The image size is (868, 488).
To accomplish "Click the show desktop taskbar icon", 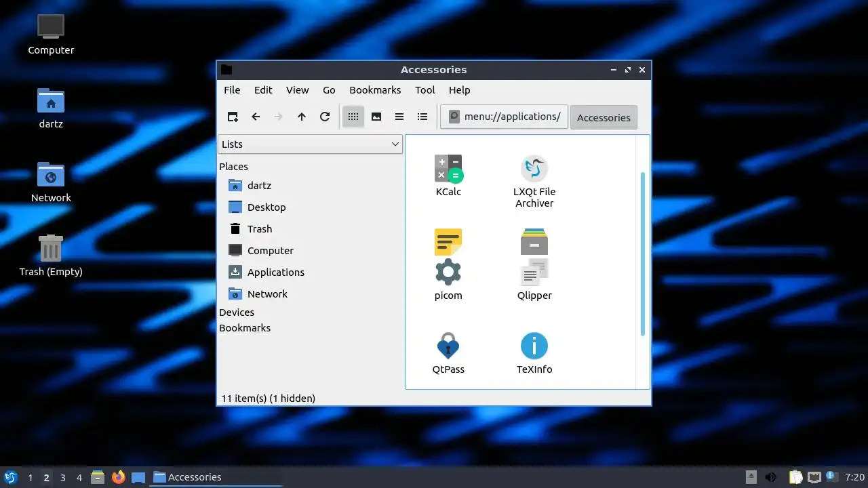I will coord(138,477).
